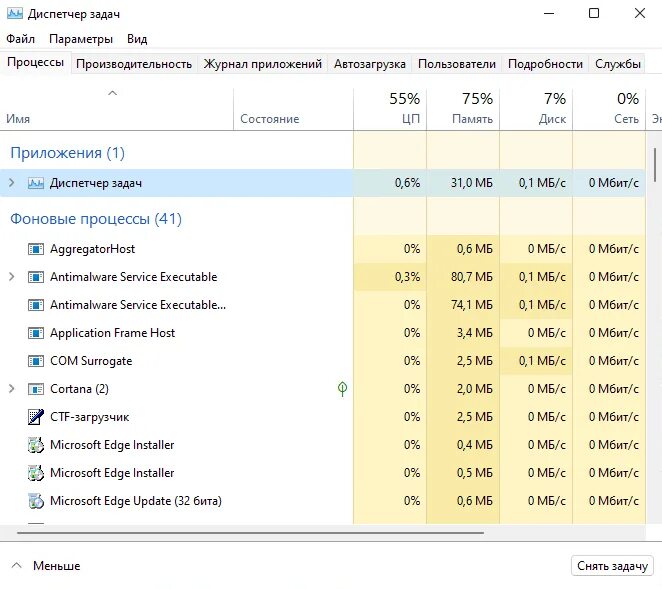
Task: Click the 2,0 МБ memory value for Cortana
Action: click(x=475, y=389)
